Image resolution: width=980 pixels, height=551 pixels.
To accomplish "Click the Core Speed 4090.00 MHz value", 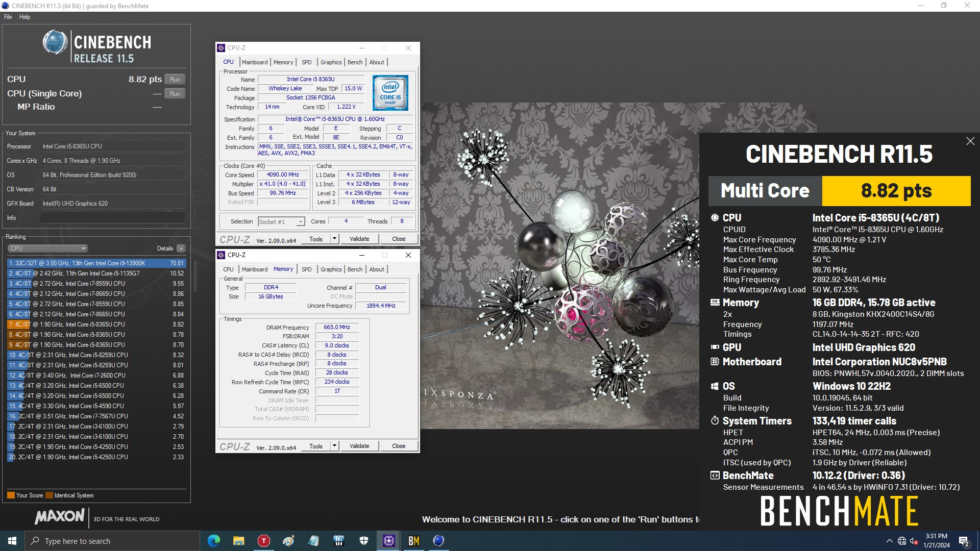I will point(283,175).
